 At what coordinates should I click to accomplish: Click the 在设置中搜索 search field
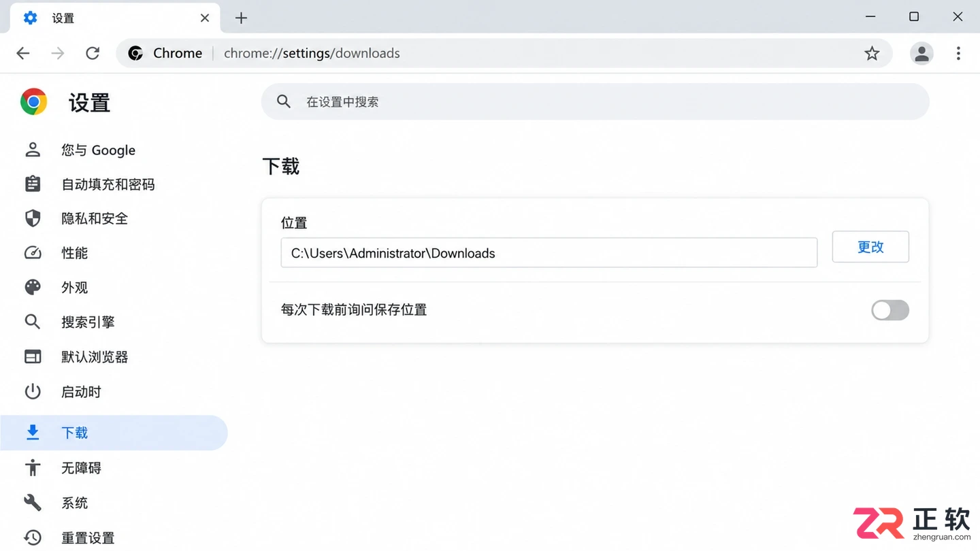point(595,101)
